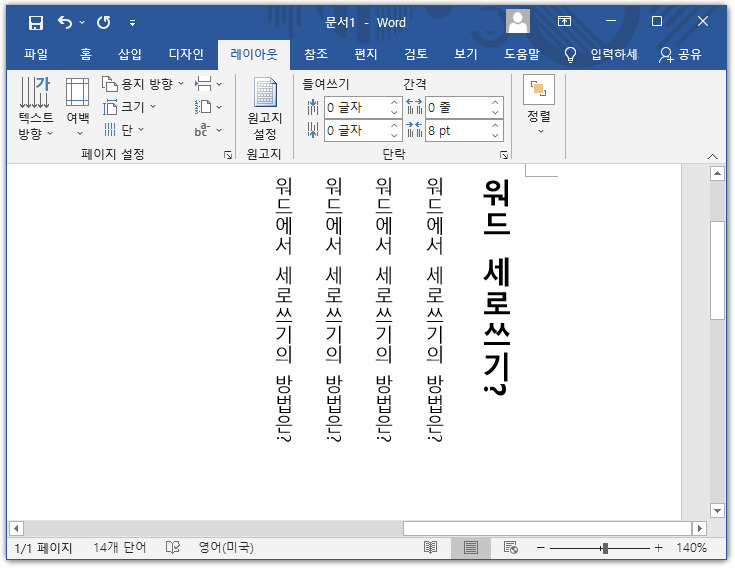The height and width of the screenshot is (569, 735).
Task: Click the zoom slider handle
Action: pos(605,548)
